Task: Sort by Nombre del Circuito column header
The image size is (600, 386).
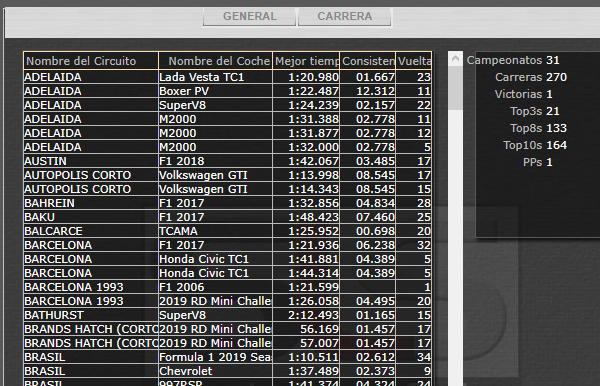Action: tap(91, 61)
